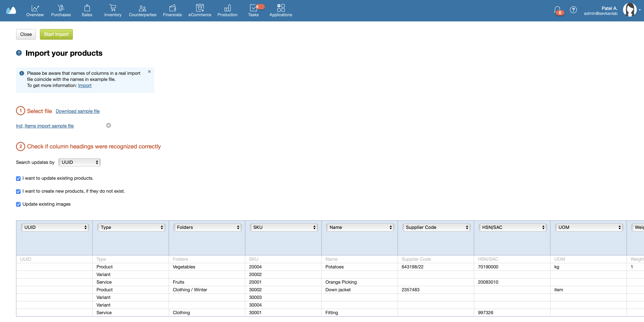Remove the selected Ind_Items import file
This screenshot has height=322, width=644.
109,125
